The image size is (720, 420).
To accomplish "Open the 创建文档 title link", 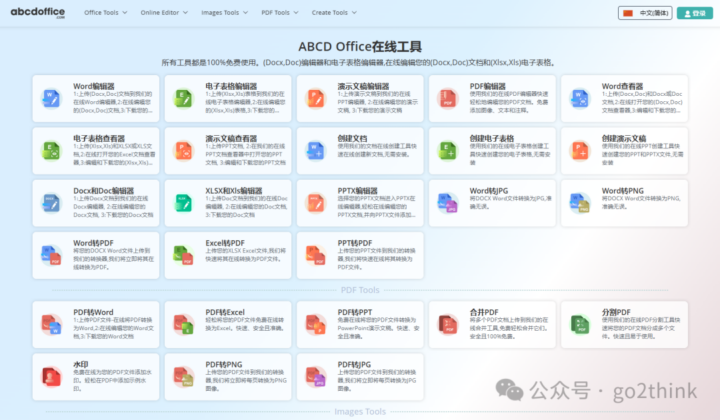I will click(x=352, y=139).
